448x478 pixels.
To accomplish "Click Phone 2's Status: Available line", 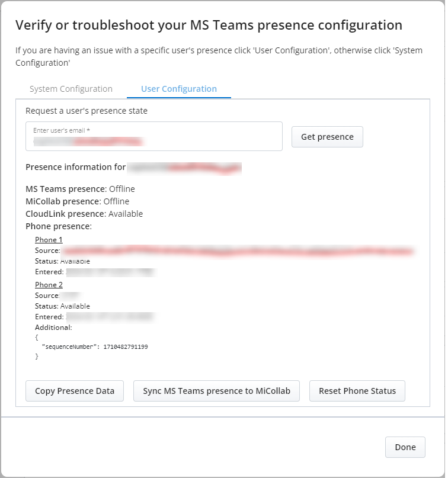I will pyautogui.click(x=62, y=306).
